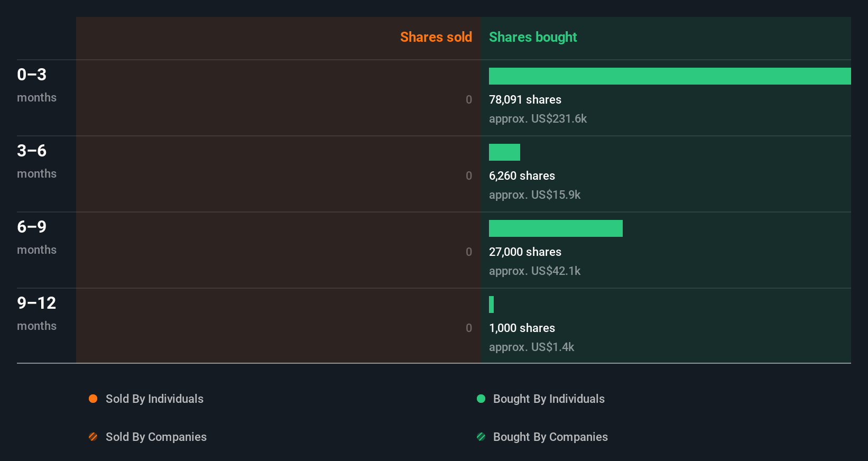Click the green Bought By Individuals legend dot
Image resolution: width=868 pixels, height=461 pixels.
(x=481, y=399)
